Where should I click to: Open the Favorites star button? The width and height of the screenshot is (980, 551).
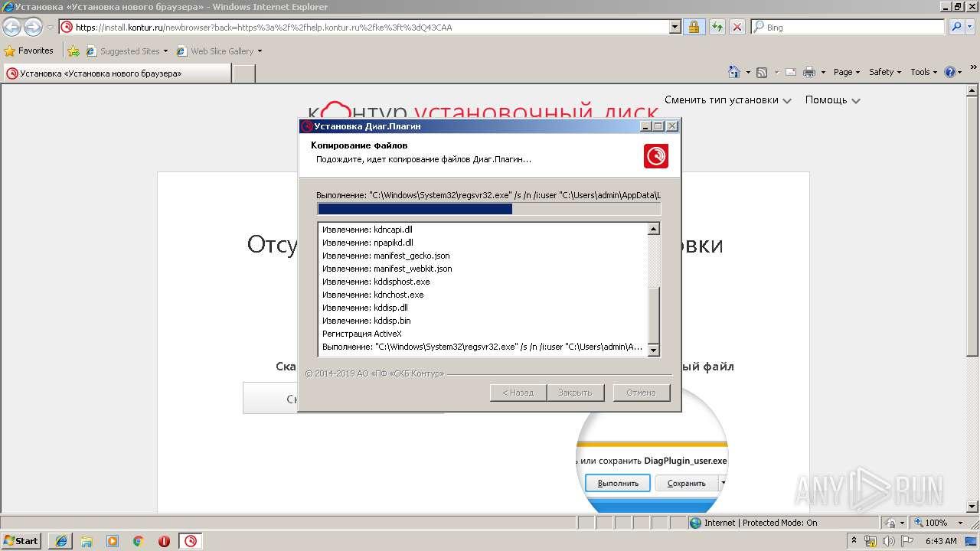29,51
